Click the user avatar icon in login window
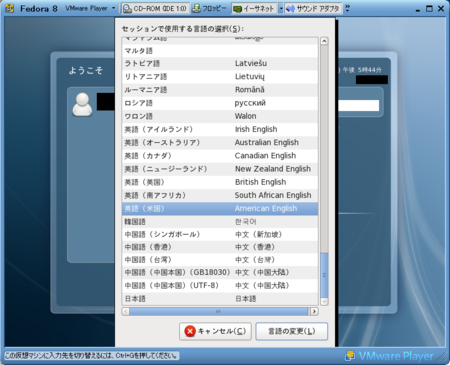Screen dimensions: 450x365 click(82, 104)
